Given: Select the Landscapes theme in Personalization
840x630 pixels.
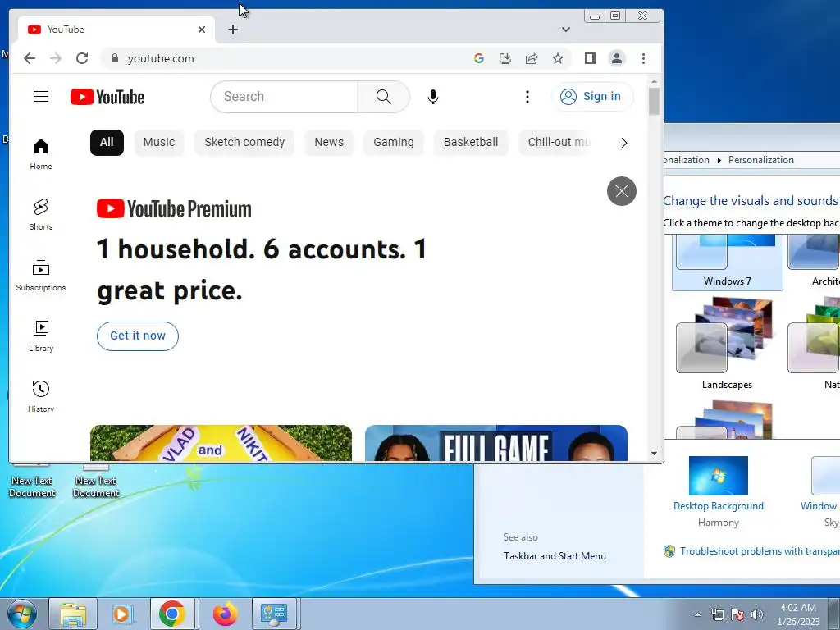Looking at the screenshot, I should point(727,344).
